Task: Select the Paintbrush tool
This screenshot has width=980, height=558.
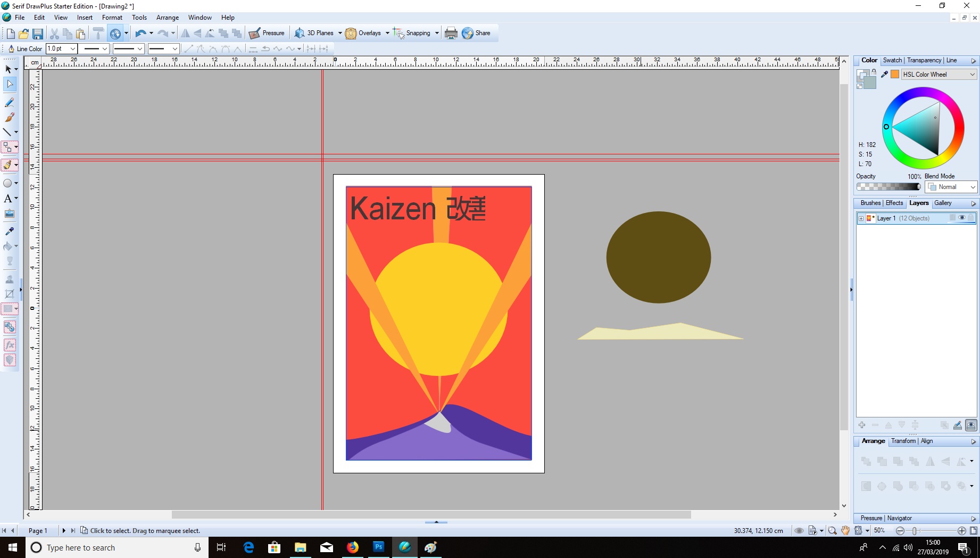Action: click(9, 117)
